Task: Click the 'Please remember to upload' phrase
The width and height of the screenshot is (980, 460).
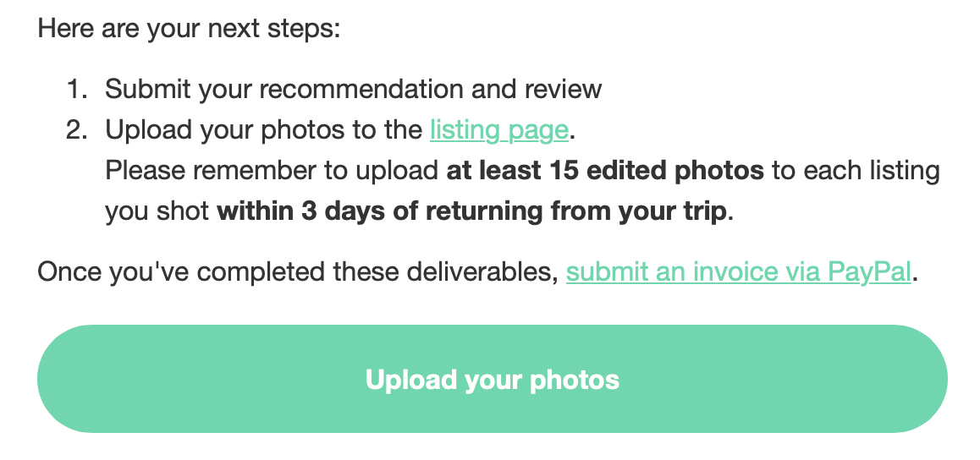Action: 272,171
